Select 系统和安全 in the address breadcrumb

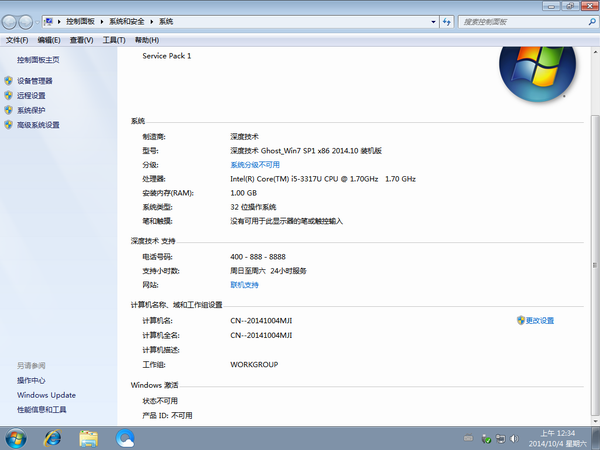pyautogui.click(x=127, y=22)
